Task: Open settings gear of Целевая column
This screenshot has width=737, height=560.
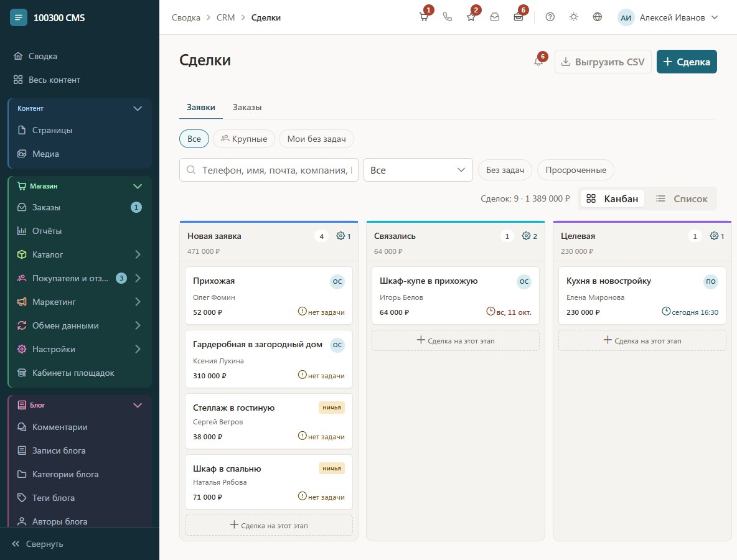Action: click(714, 236)
